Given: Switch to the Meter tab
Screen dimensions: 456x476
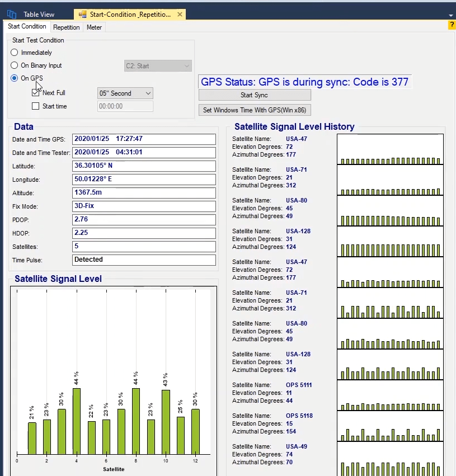Looking at the screenshot, I should [x=94, y=27].
